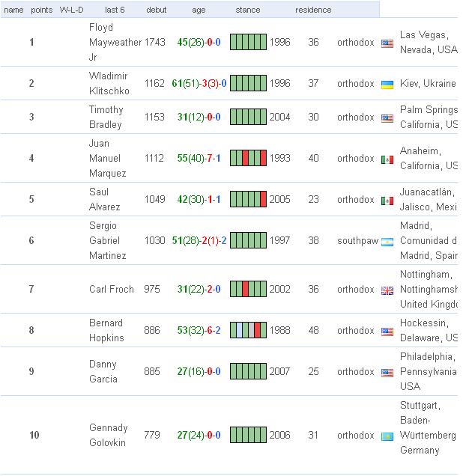
Task: Sort by the points column header
Action: point(41,10)
